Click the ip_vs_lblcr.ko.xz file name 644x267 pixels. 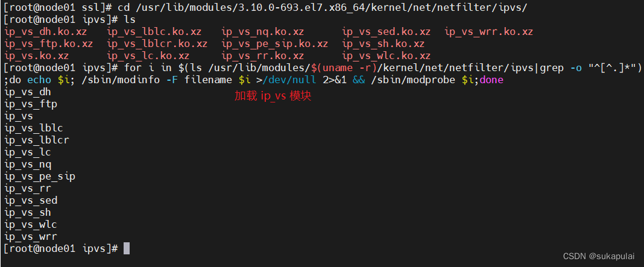157,43
